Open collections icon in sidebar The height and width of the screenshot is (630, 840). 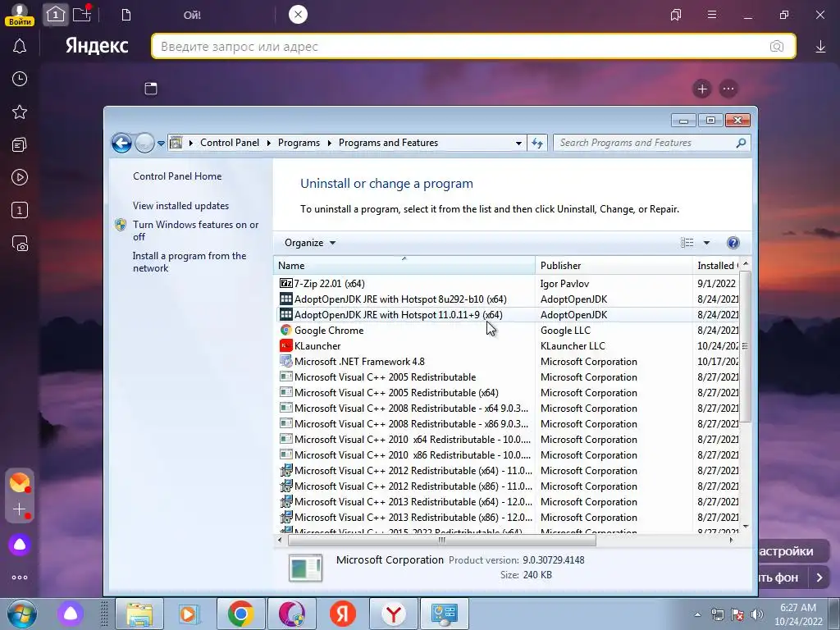pyautogui.click(x=20, y=144)
